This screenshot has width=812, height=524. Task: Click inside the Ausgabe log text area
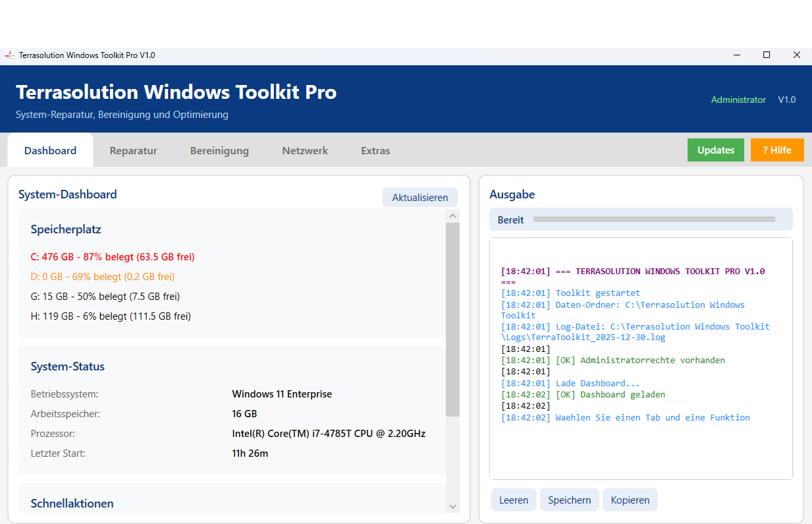pyautogui.click(x=640, y=448)
